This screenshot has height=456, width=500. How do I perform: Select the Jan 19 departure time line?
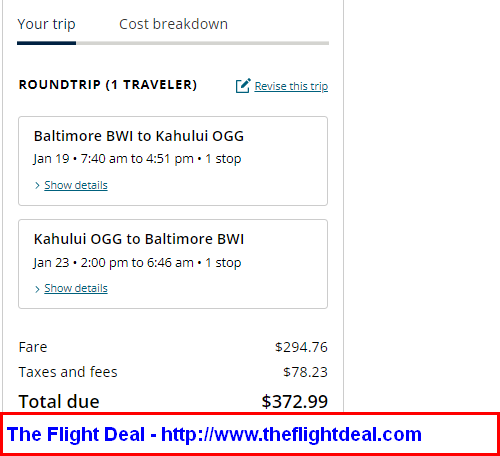(x=137, y=159)
